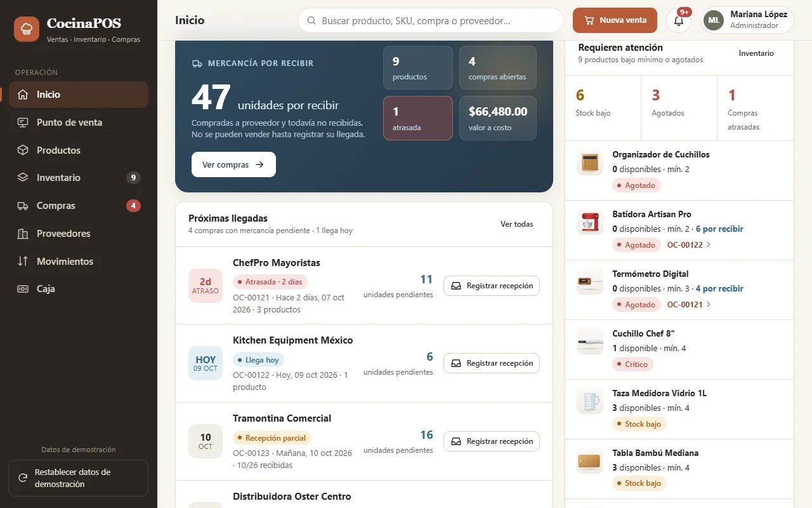812x508 pixels.
Task: Click the 6 Stock bajo summary tile
Action: tap(603, 107)
